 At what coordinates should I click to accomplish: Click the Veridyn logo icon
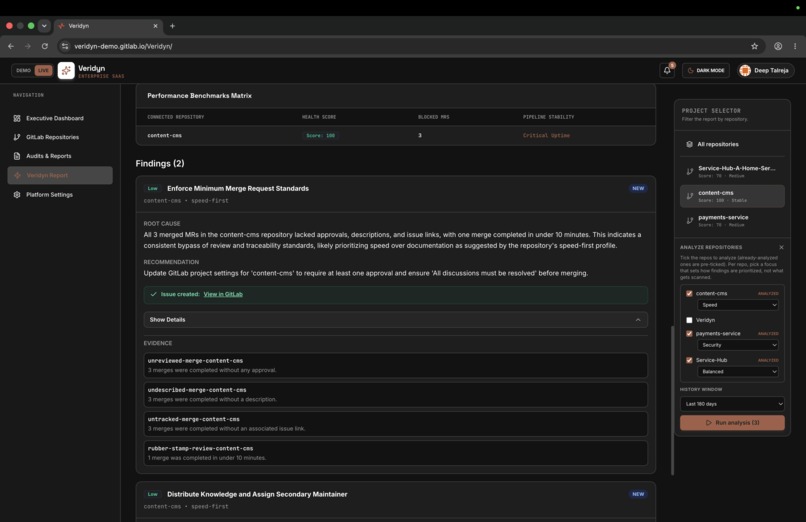[x=66, y=70]
